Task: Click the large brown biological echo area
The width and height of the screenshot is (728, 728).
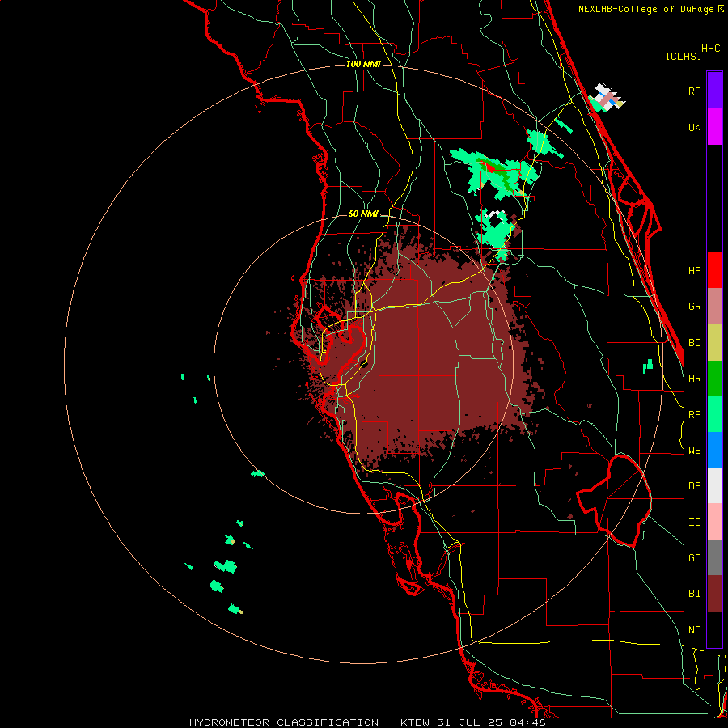Action: 418,353
